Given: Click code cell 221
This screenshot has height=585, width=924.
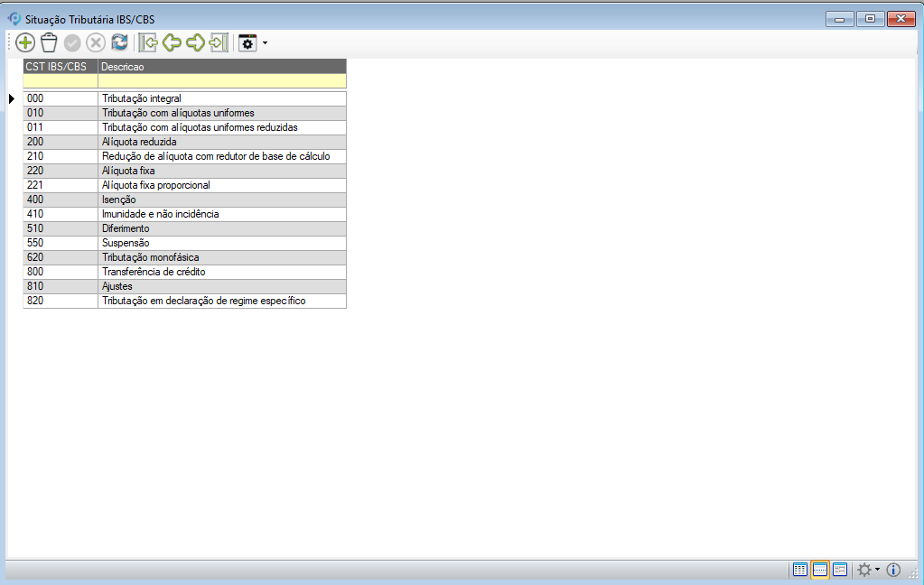Looking at the screenshot, I should (61, 185).
